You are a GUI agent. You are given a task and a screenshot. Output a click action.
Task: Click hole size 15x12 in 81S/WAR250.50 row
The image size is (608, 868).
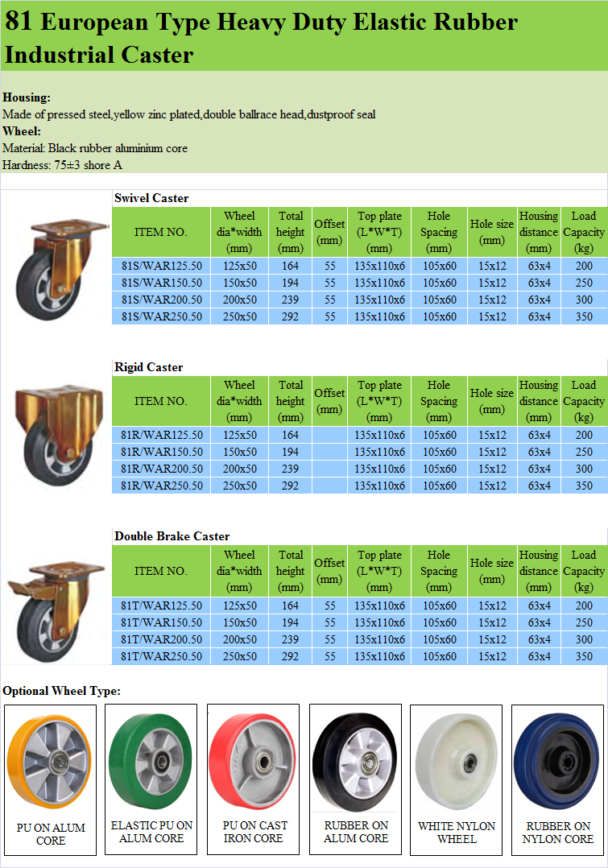point(492,316)
